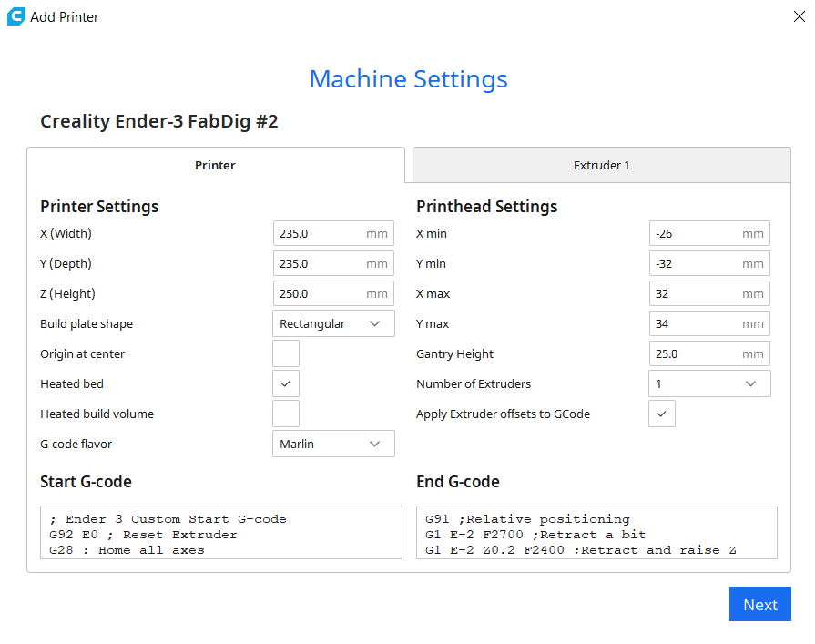The height and width of the screenshot is (644, 815).
Task: Open the Build plate shape dropdown
Action: (x=333, y=323)
